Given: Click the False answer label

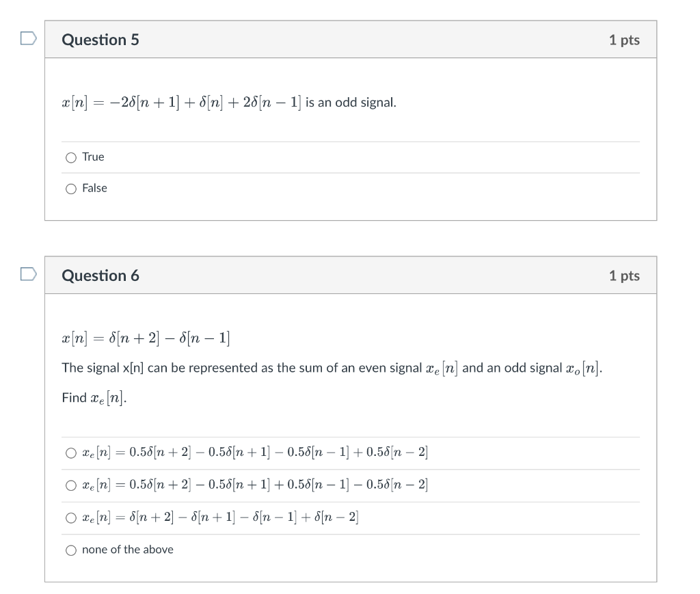Looking at the screenshot, I should (x=94, y=188).
